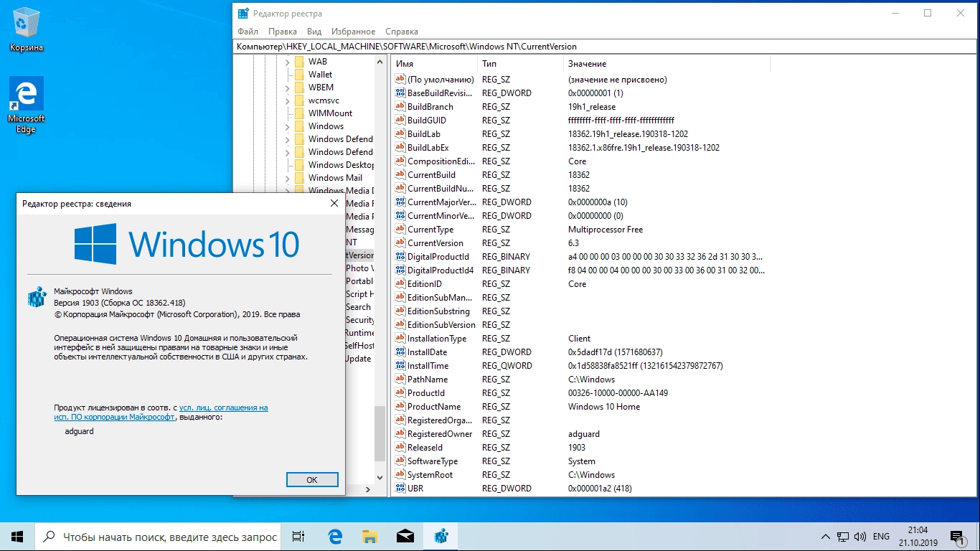This screenshot has width=980, height=551.
Task: Open the notification center icon
Action: coord(956,537)
